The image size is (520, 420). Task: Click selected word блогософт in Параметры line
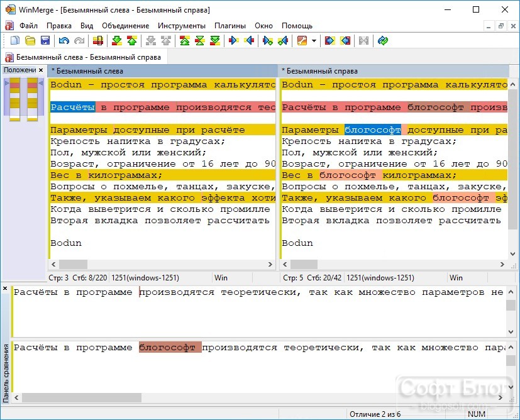372,130
